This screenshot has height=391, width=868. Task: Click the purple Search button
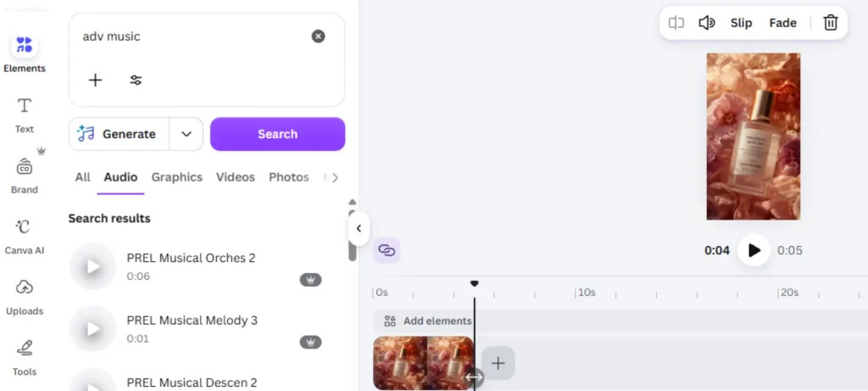(277, 134)
